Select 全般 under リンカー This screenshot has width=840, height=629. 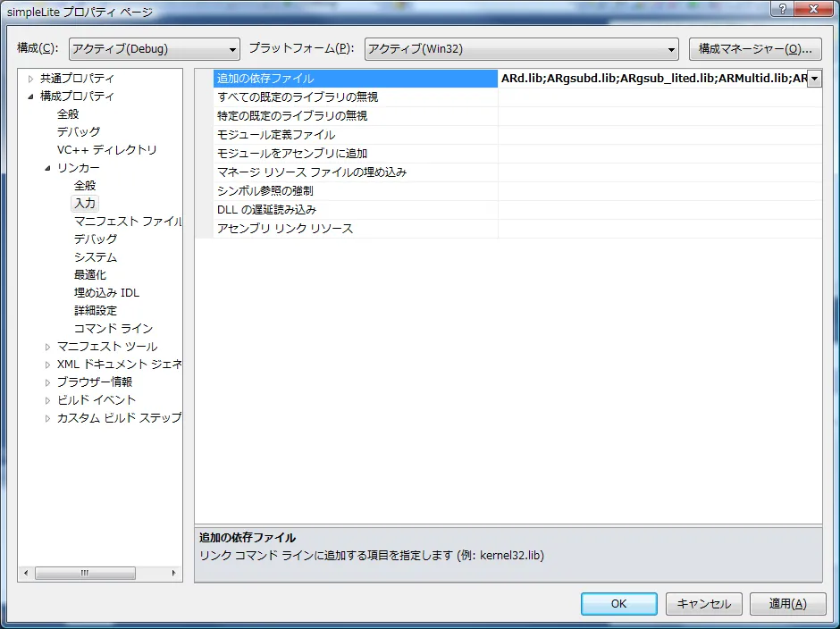point(85,186)
